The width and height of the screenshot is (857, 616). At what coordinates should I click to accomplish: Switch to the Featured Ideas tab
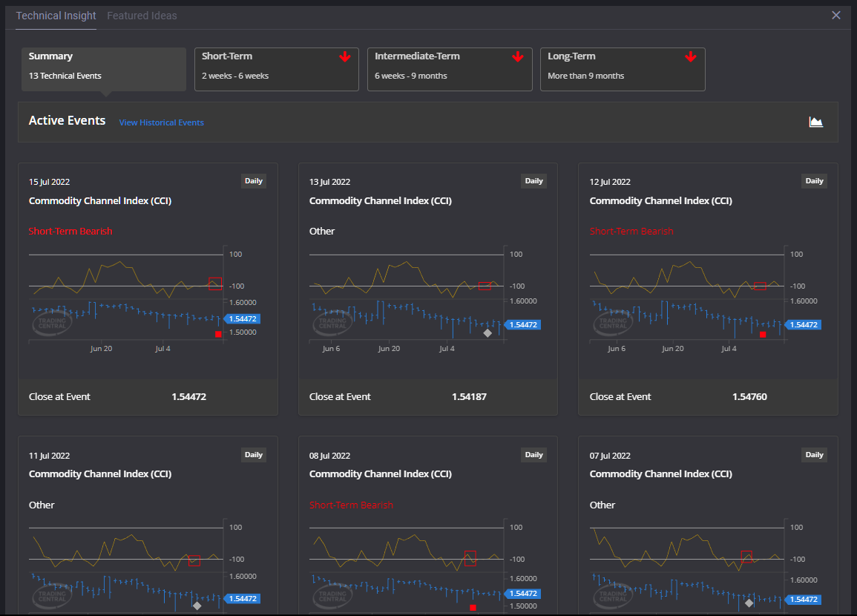coord(142,16)
